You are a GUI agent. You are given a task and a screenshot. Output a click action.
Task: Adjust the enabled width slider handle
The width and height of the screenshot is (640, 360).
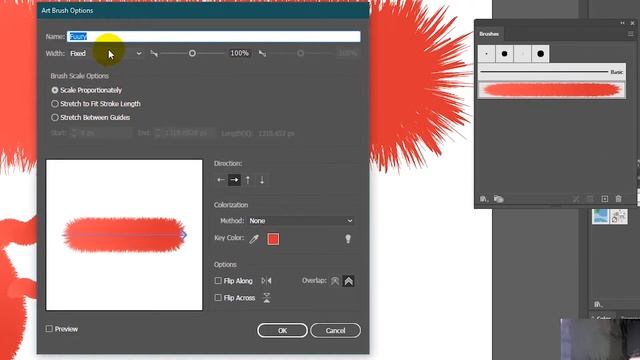pos(192,53)
